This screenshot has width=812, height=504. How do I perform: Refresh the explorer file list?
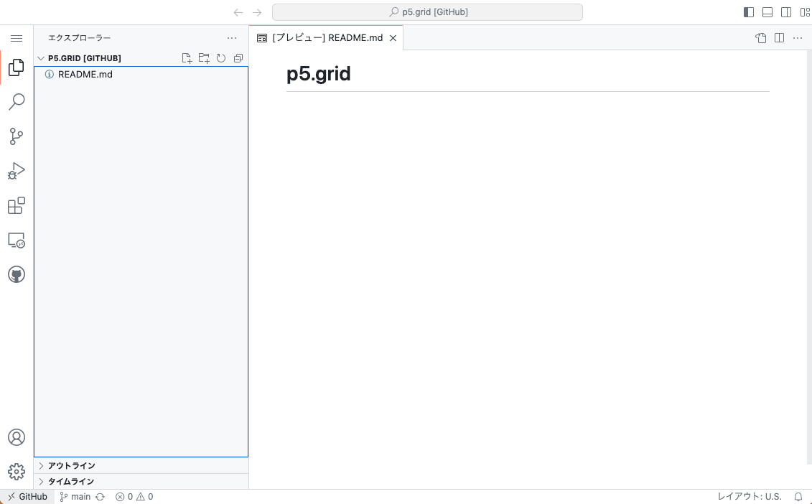click(221, 58)
